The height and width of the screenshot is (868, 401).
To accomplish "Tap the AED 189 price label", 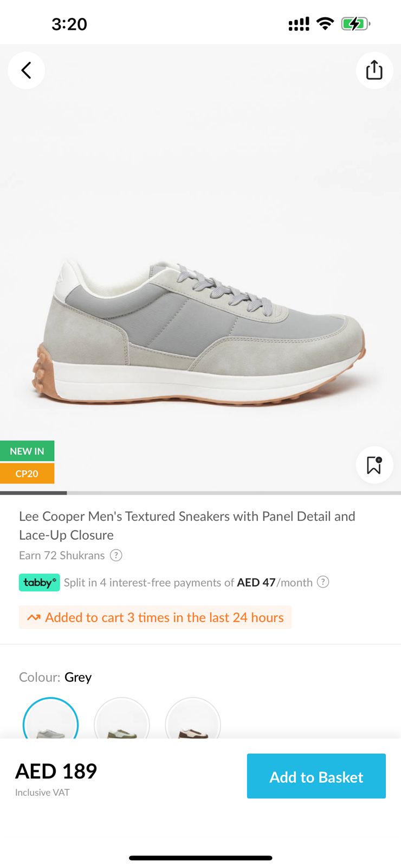I will (56, 771).
